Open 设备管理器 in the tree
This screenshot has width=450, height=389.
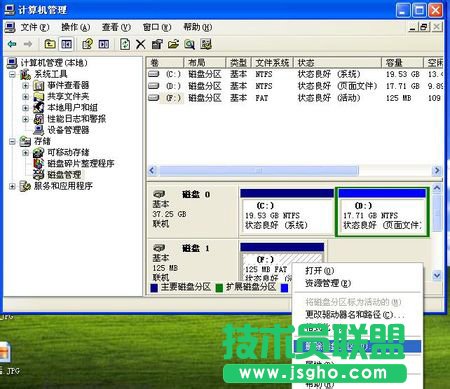tap(68, 130)
